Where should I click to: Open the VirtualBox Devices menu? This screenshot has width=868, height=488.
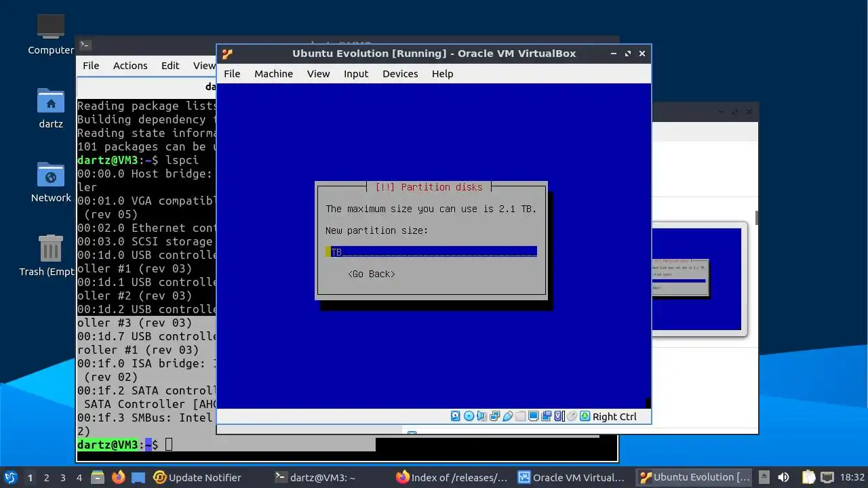point(400,74)
